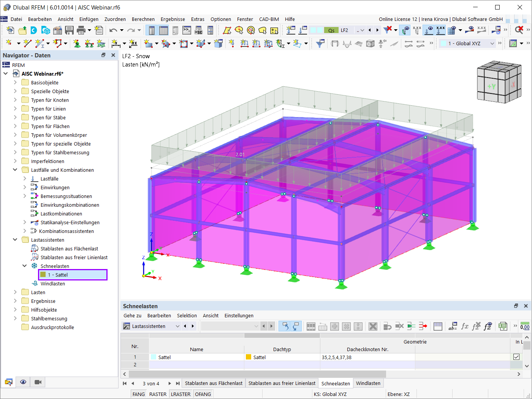Expand the Lastfälle tree node
The height and width of the screenshot is (399, 532).
[25, 179]
